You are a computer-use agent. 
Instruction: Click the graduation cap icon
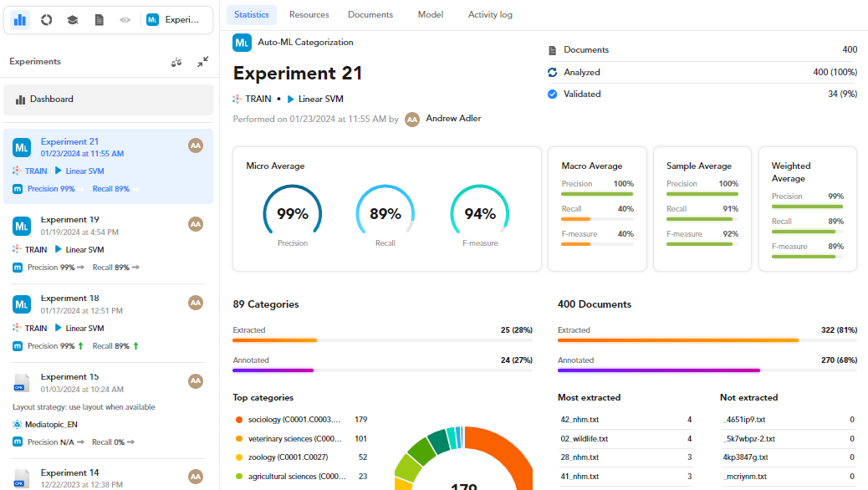click(x=73, y=19)
